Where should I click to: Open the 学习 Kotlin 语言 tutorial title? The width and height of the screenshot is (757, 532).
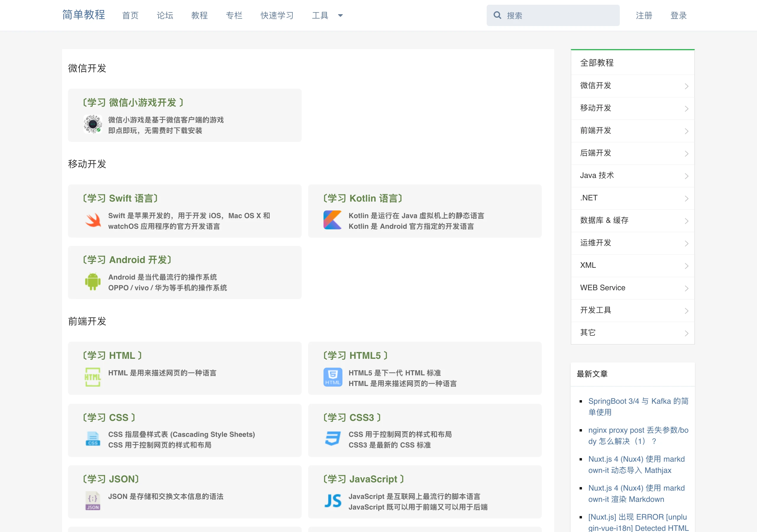pos(363,198)
